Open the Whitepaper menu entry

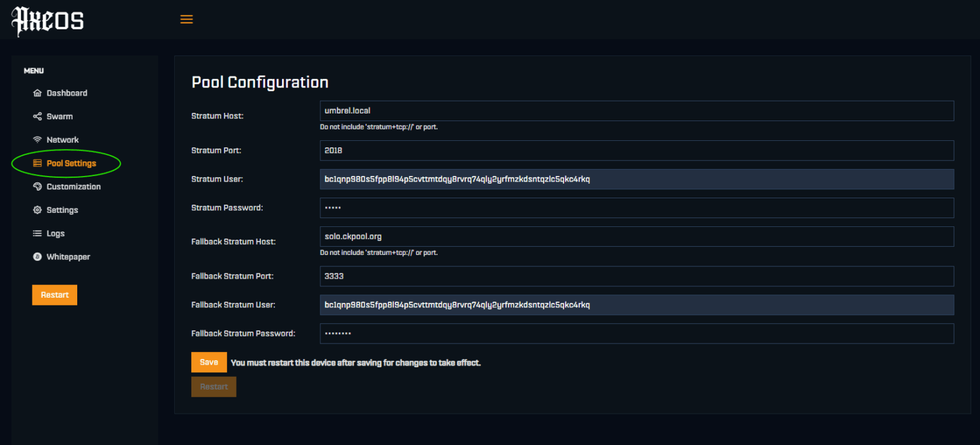pyautogui.click(x=68, y=257)
